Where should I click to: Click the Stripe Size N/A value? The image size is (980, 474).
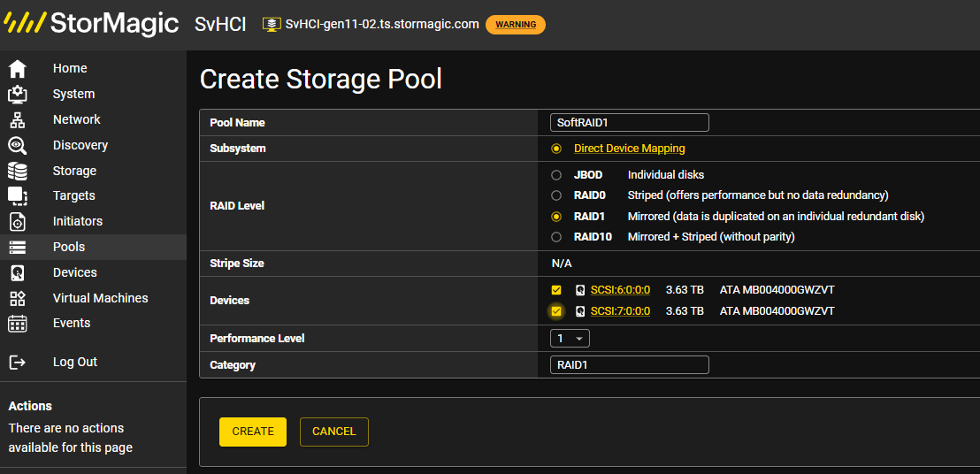(x=562, y=264)
